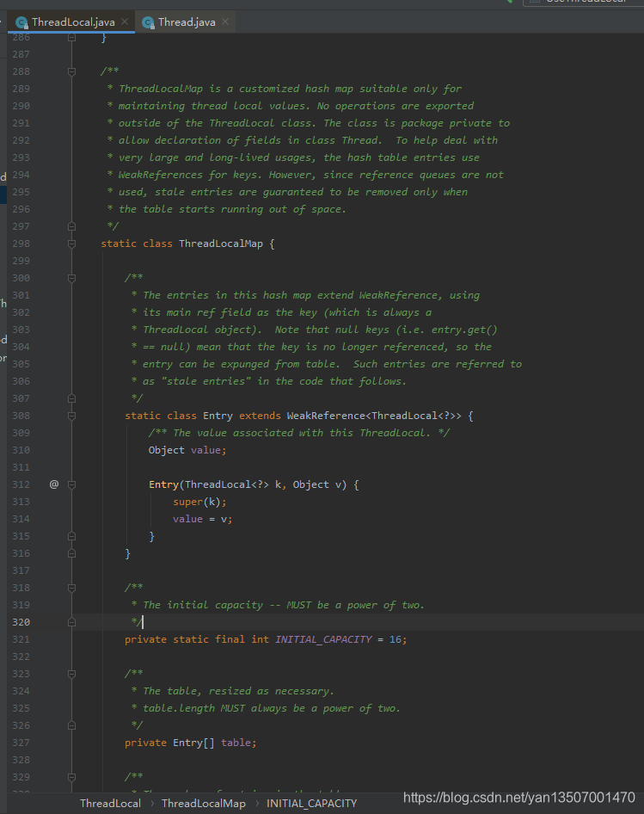644x814 pixels.
Task: Click the gutter annotation icon on line 312
Action: coord(54,484)
